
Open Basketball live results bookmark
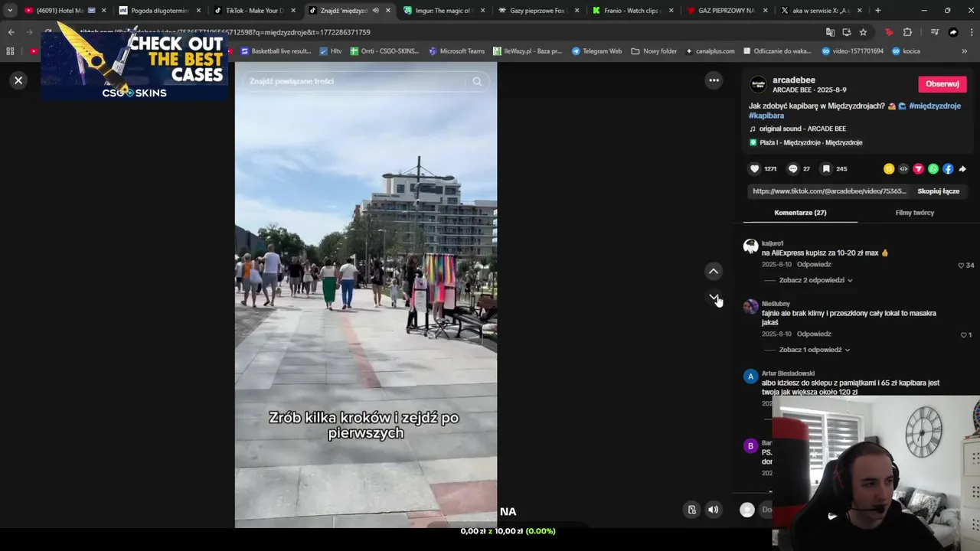pos(276,51)
